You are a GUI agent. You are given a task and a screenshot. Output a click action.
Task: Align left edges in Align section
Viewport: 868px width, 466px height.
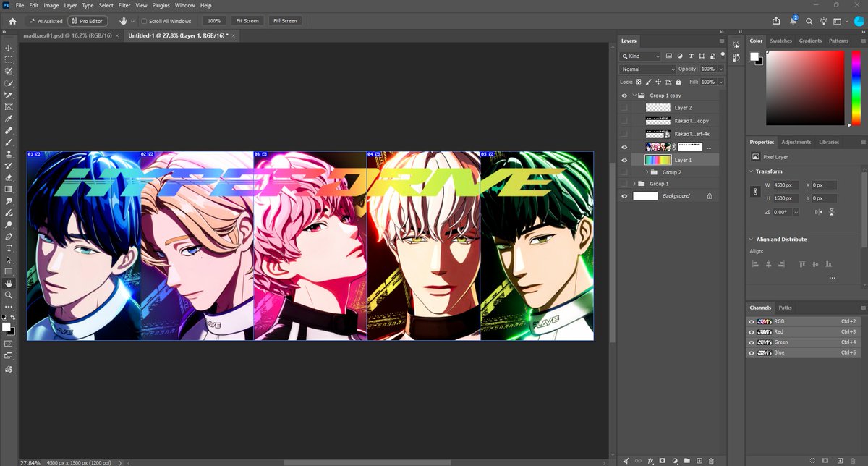click(x=755, y=264)
